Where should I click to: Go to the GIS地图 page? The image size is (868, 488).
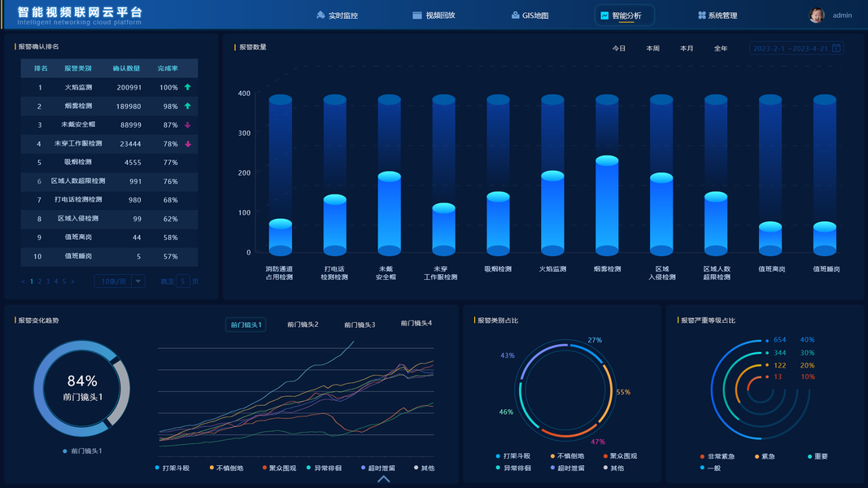(530, 15)
